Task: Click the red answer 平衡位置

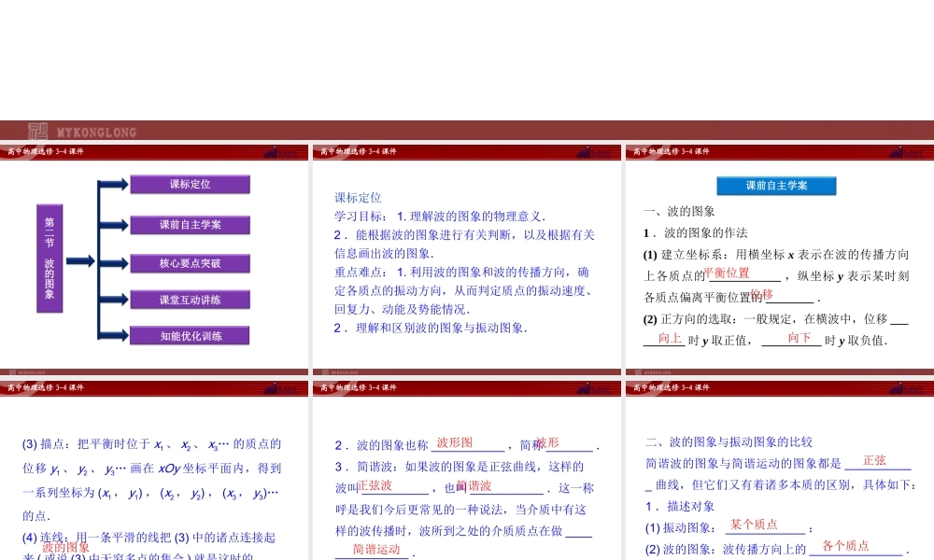Action: click(727, 273)
